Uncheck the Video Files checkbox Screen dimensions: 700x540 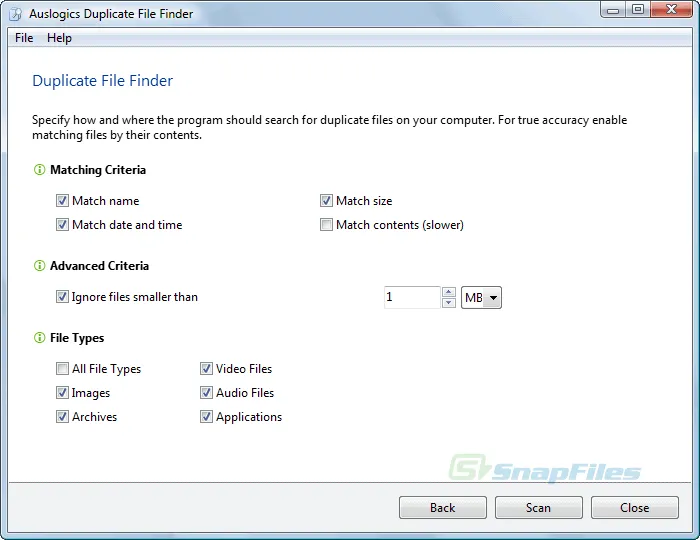tap(206, 369)
